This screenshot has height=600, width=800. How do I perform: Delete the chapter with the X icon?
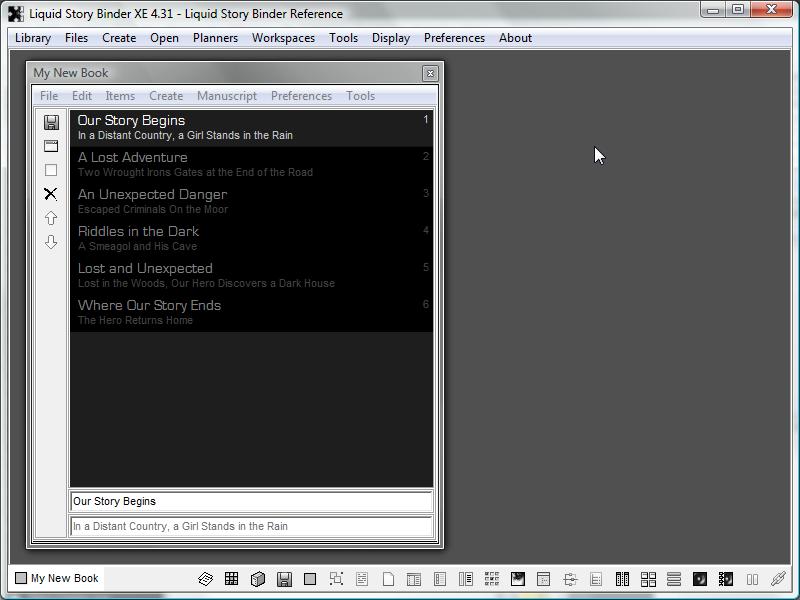51,194
